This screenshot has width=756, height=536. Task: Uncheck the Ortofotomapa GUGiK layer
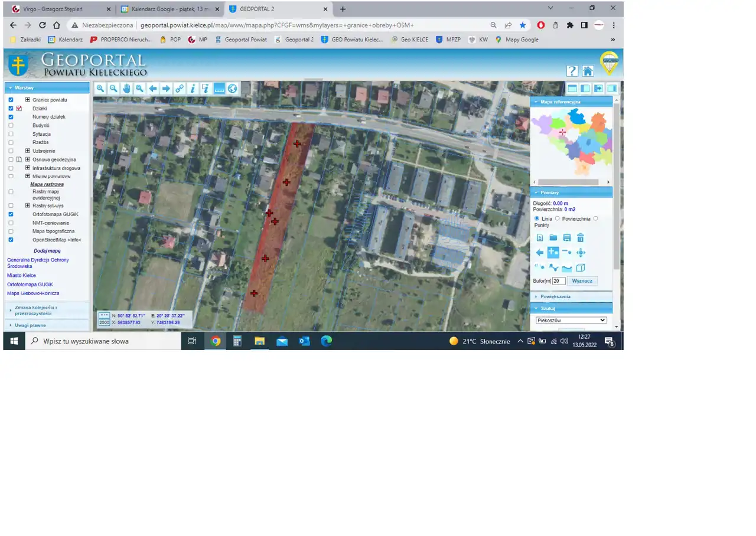point(11,214)
